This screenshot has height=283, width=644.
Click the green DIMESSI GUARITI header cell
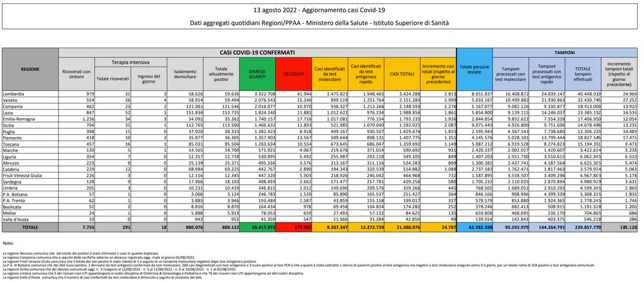pos(257,74)
